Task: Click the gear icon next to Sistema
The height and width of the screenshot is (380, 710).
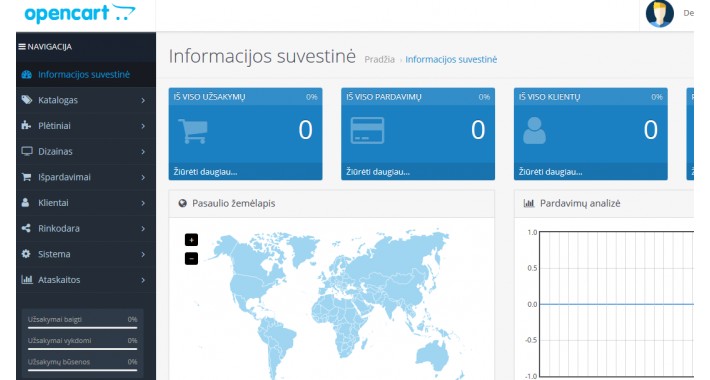Action: point(26,254)
